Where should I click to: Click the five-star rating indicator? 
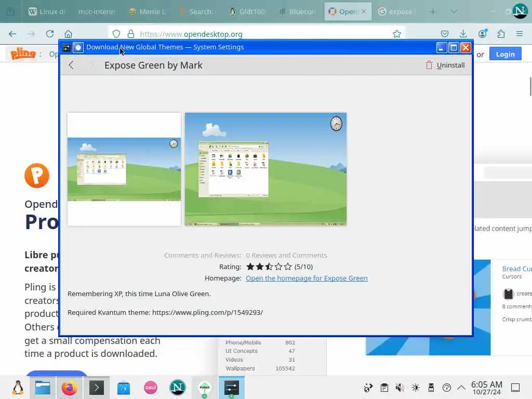click(x=269, y=267)
